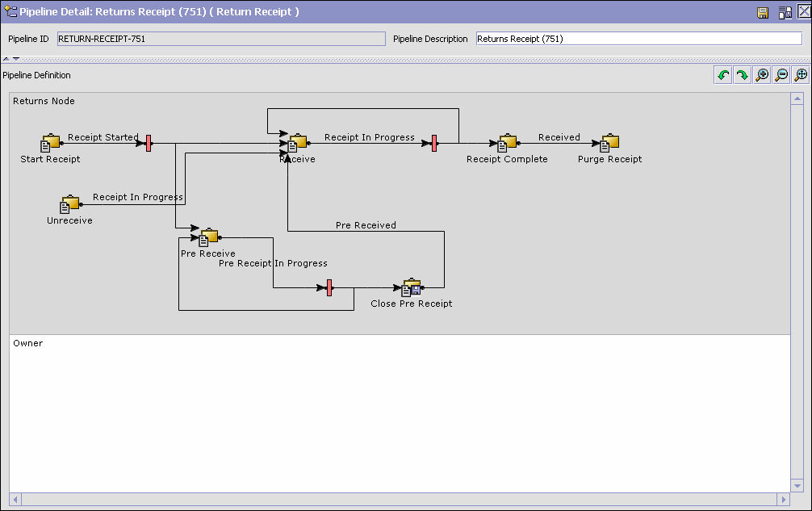Viewport: 812px width, 511px height.
Task: Click the Pre Receipt In Progress status label
Action: [x=273, y=263]
